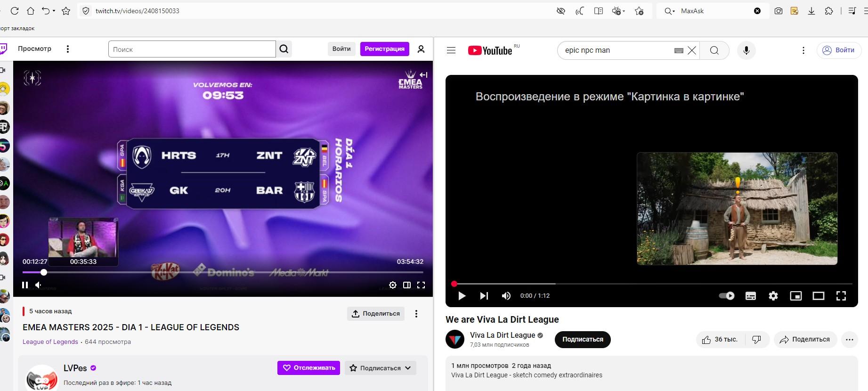The image size is (868, 391).
Task: Toggle subtitles on YouTube player
Action: (751, 296)
